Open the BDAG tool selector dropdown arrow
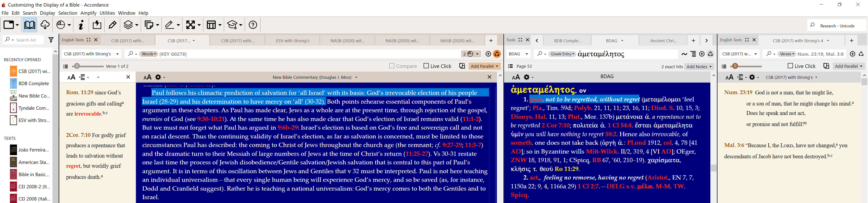868x203 pixels. [527, 54]
